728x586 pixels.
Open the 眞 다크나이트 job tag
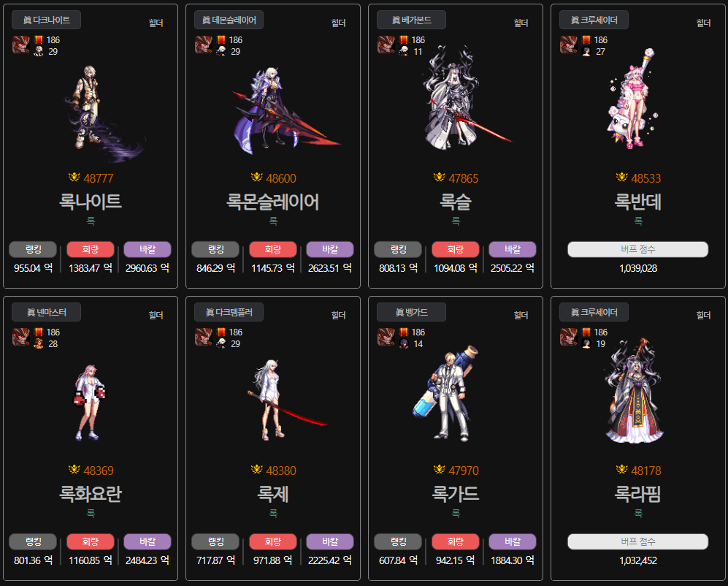(47, 20)
